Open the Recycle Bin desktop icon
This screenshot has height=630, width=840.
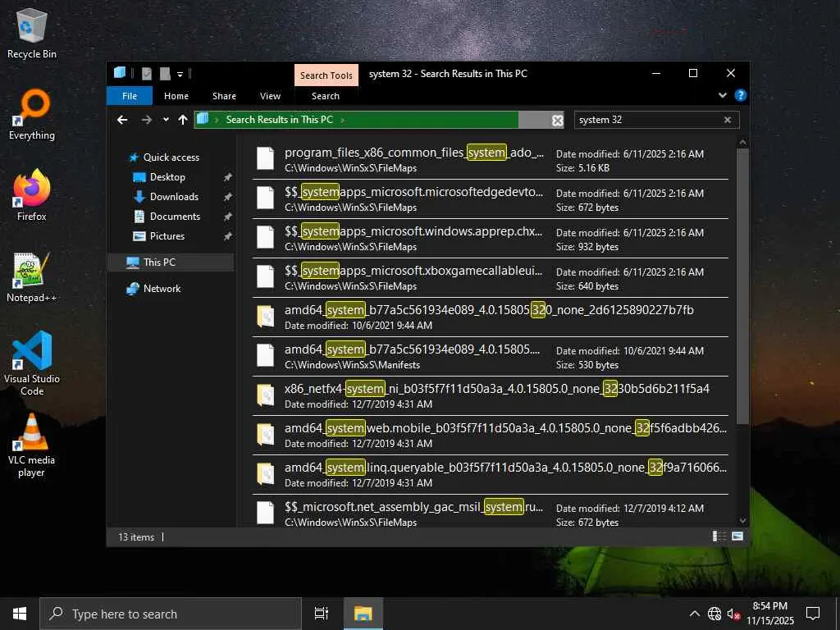[x=32, y=33]
